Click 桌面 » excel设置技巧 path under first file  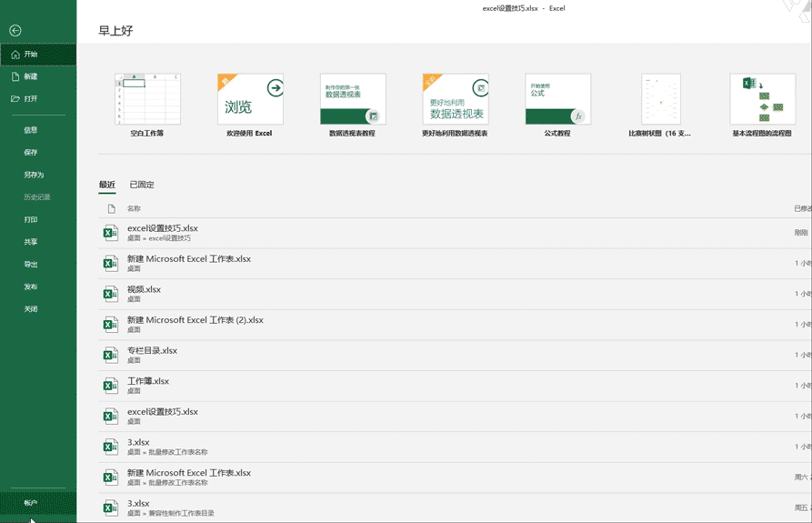159,238
